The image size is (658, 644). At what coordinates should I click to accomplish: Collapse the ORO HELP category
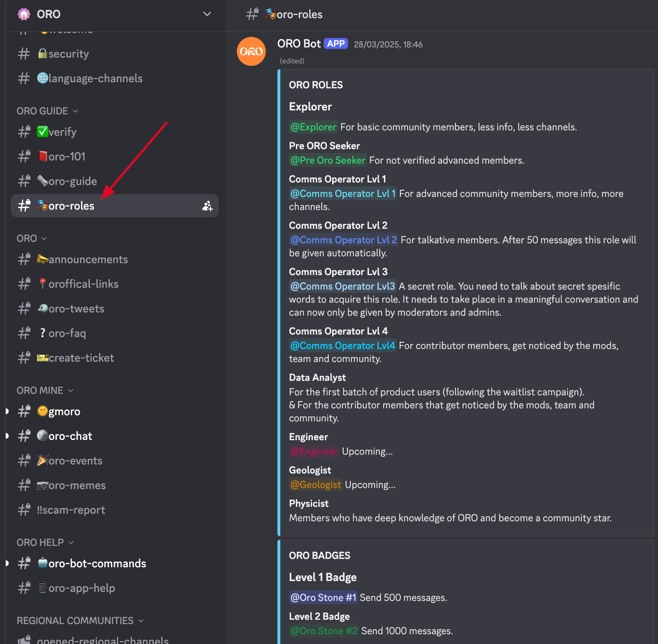pos(45,542)
